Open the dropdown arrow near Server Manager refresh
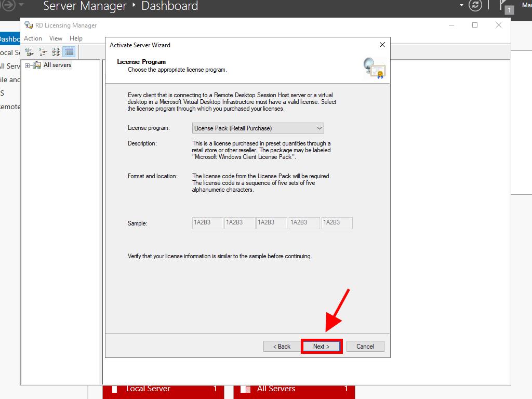 pos(461,5)
